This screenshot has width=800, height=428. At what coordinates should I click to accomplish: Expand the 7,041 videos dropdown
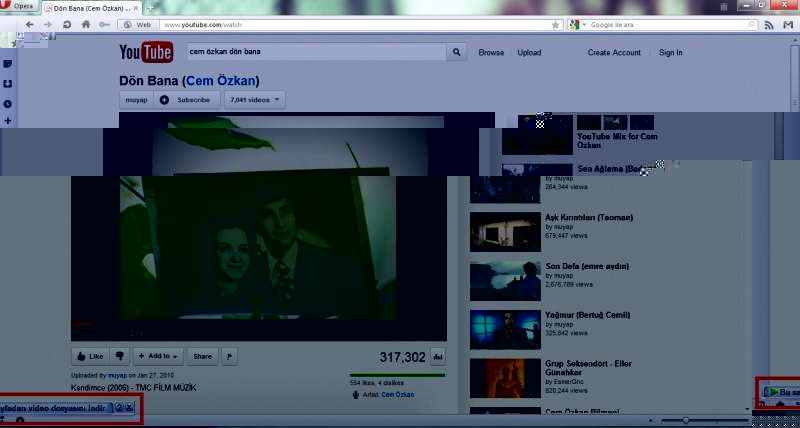(255, 100)
